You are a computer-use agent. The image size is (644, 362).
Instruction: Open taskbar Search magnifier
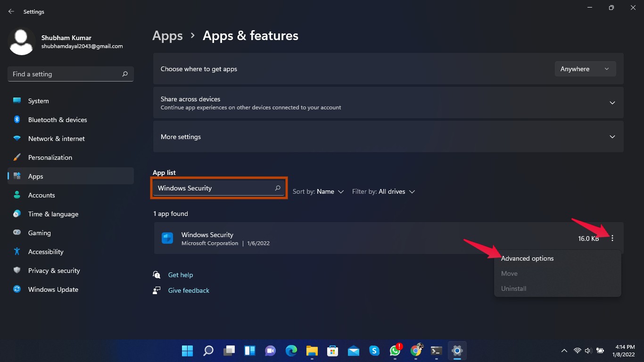point(208,351)
